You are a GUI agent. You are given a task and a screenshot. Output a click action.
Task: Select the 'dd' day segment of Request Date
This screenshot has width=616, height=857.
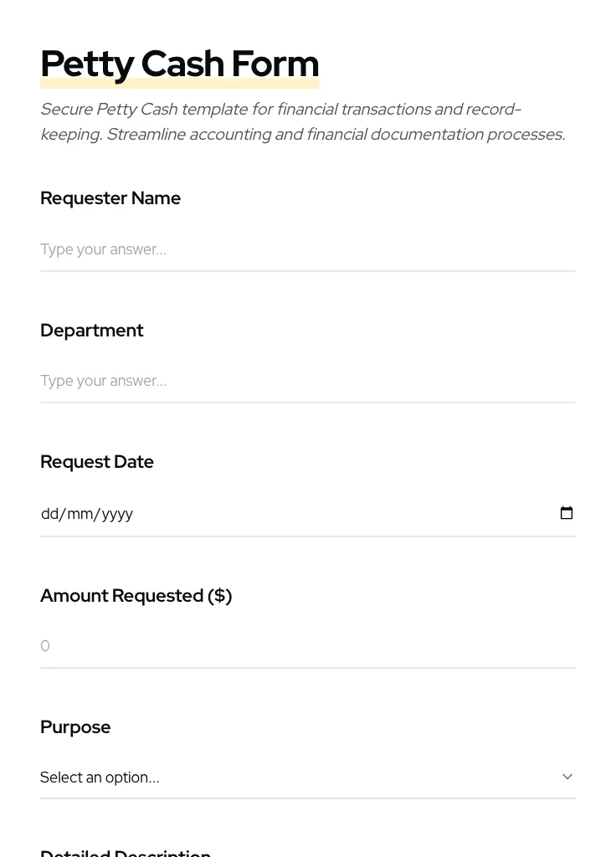coord(49,514)
